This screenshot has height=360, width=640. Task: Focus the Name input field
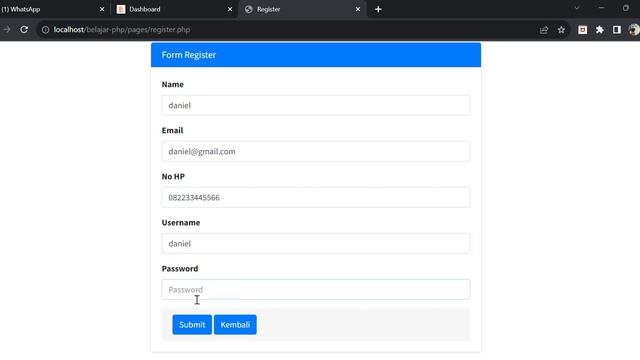click(x=316, y=105)
